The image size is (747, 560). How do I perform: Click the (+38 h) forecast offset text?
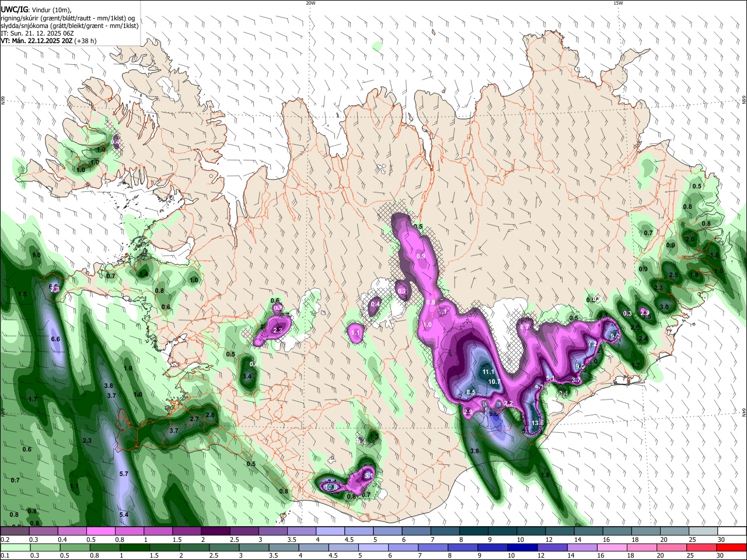[86, 41]
